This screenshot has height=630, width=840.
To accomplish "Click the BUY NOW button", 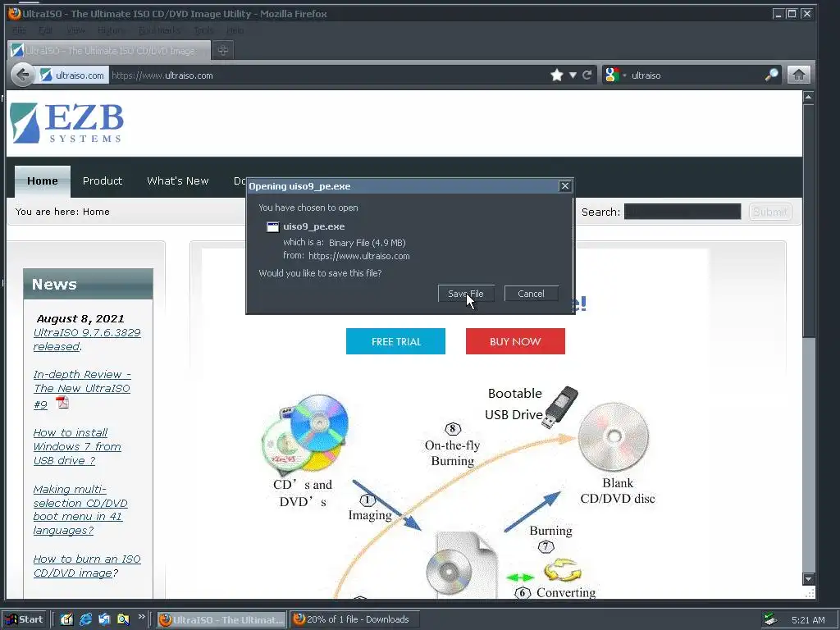I will [x=515, y=341].
